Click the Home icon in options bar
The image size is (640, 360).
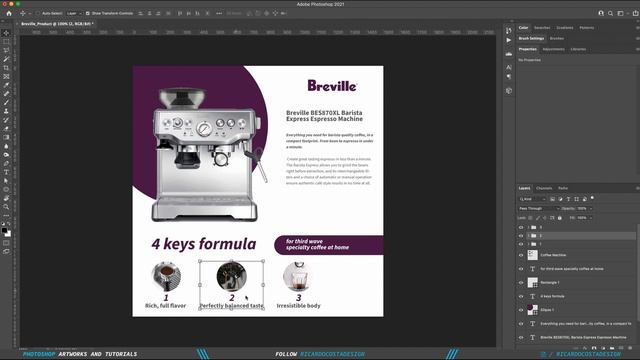tap(9, 13)
